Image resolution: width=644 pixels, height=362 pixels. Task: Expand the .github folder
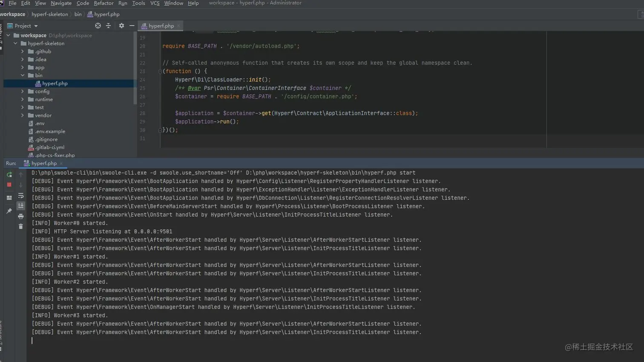(23, 51)
